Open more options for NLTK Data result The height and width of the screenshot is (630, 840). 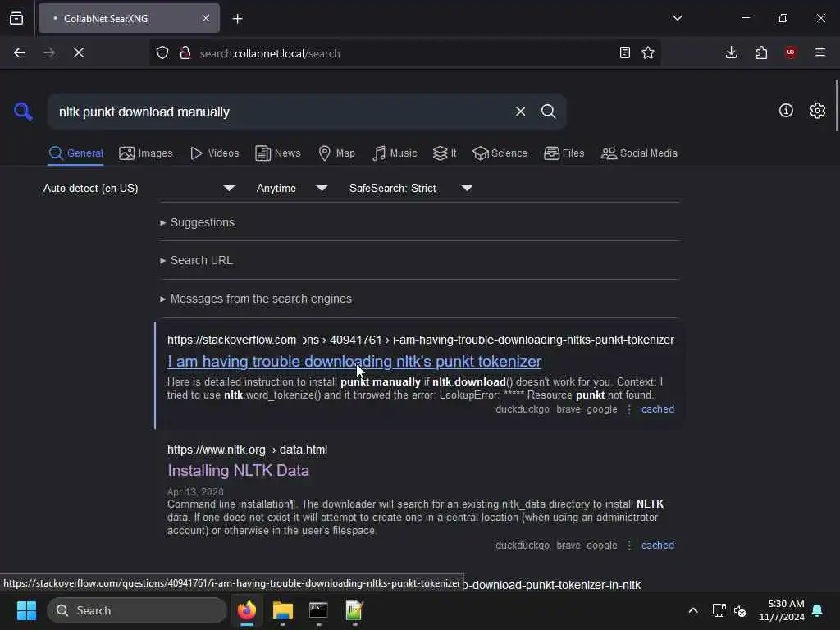pos(629,546)
